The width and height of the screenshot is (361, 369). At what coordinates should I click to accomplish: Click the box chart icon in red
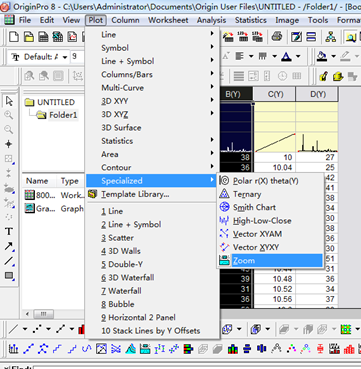(320, 349)
